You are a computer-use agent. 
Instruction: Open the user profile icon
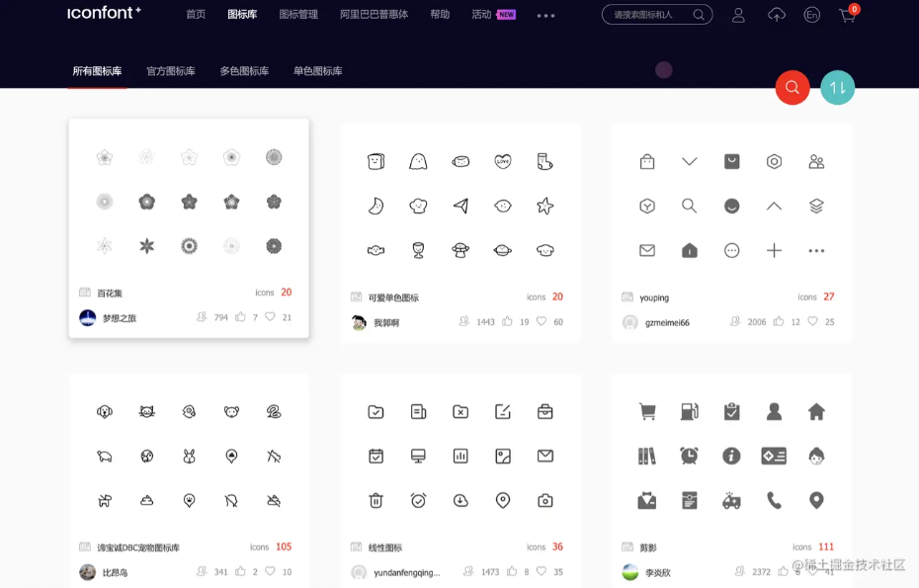[x=738, y=15]
